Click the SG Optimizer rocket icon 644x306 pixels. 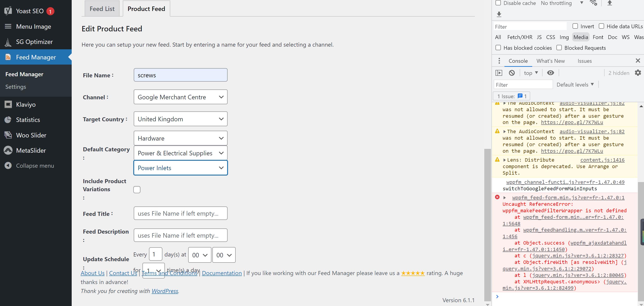coord(8,42)
